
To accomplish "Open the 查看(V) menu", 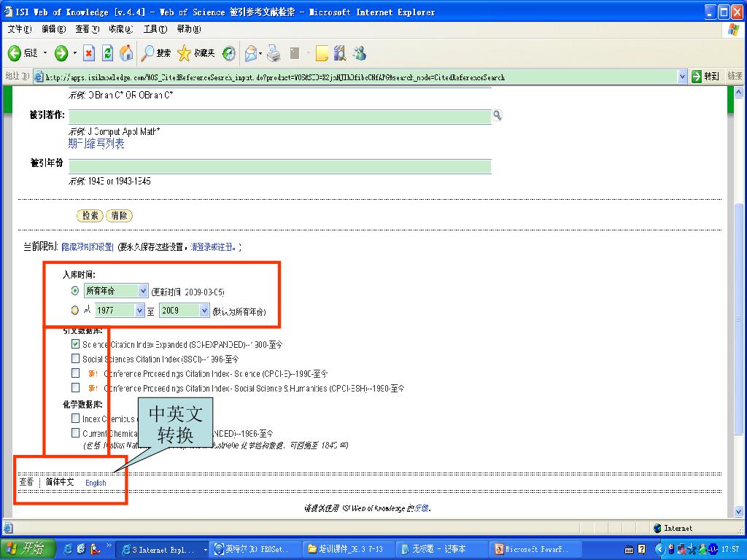I will pos(88,29).
